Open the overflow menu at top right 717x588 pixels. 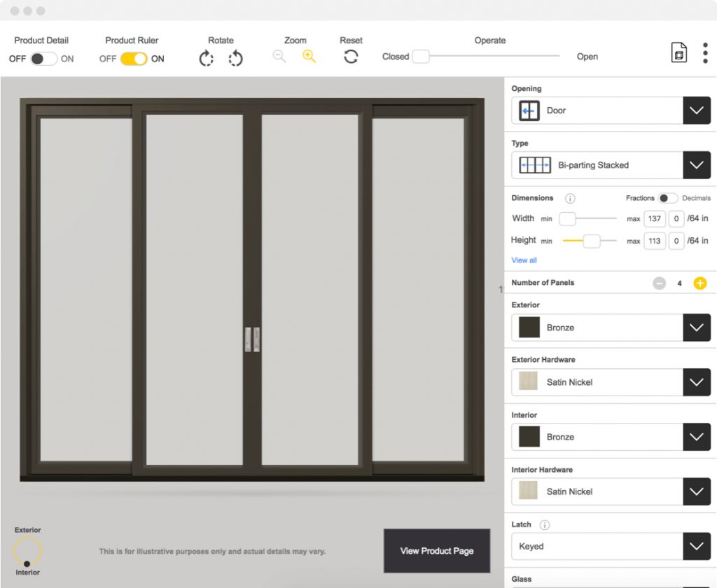pos(706,52)
